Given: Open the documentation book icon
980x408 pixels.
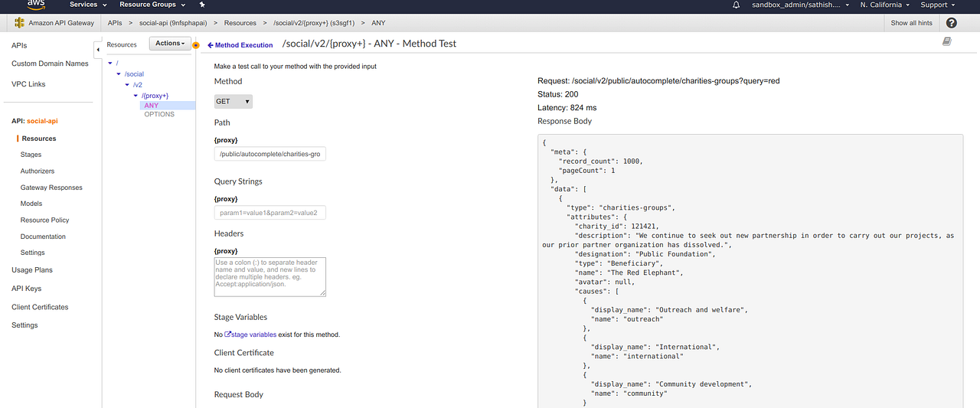Looking at the screenshot, I should (947, 41).
